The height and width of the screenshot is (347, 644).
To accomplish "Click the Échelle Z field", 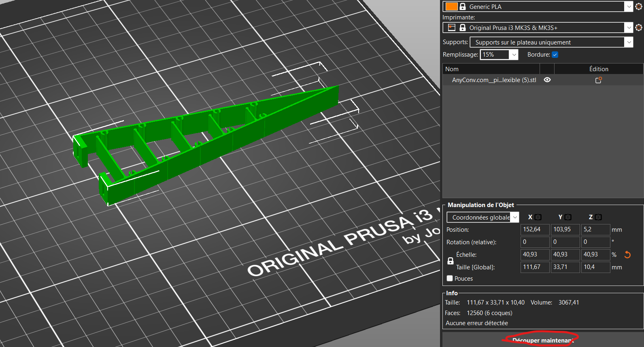I will (x=595, y=254).
